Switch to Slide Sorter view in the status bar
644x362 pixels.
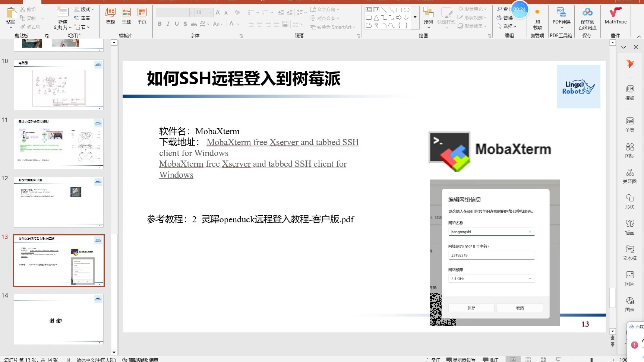click(x=528, y=359)
